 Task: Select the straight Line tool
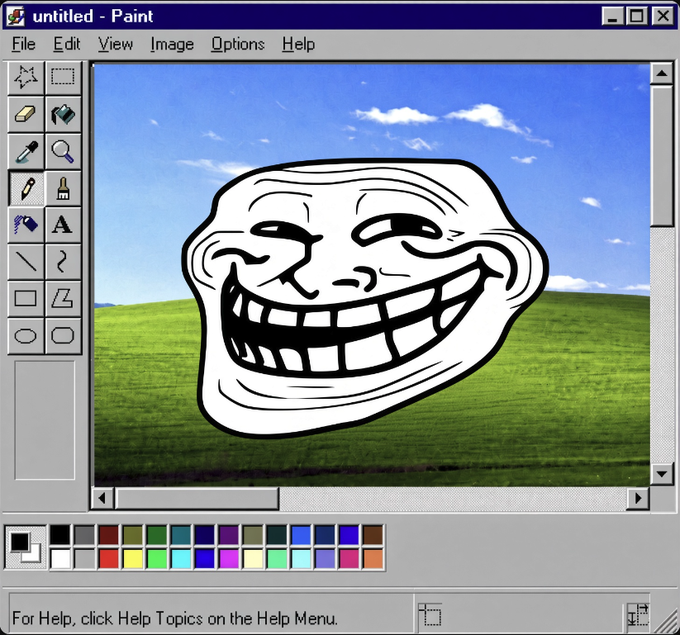point(26,262)
